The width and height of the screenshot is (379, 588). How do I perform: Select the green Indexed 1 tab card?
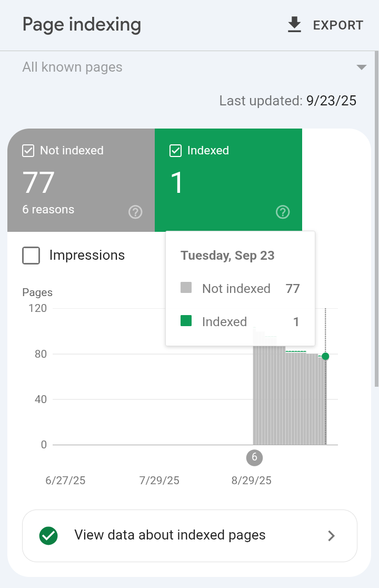228,180
